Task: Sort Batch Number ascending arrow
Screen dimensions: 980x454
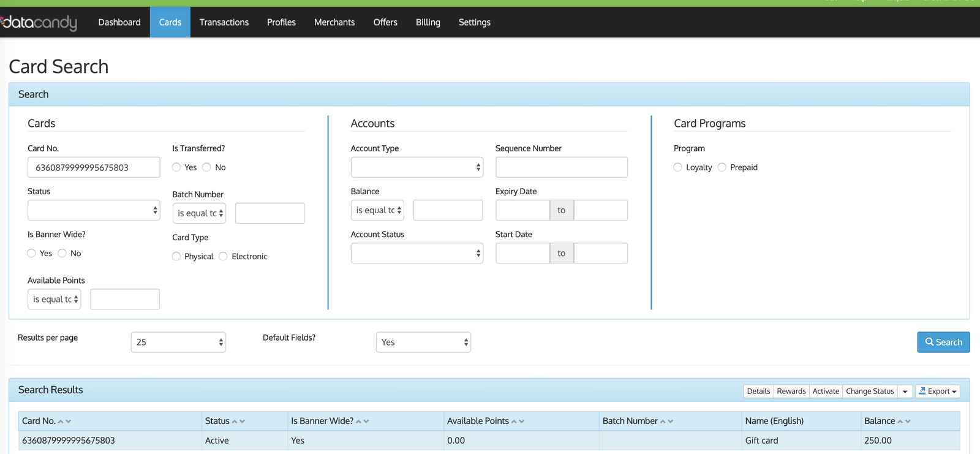Action: 663,422
